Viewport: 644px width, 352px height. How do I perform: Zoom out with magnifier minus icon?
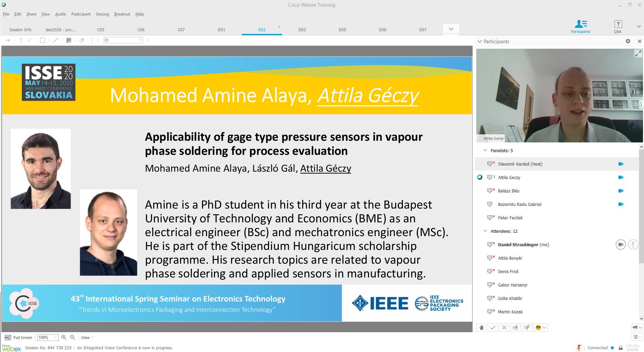(72, 337)
